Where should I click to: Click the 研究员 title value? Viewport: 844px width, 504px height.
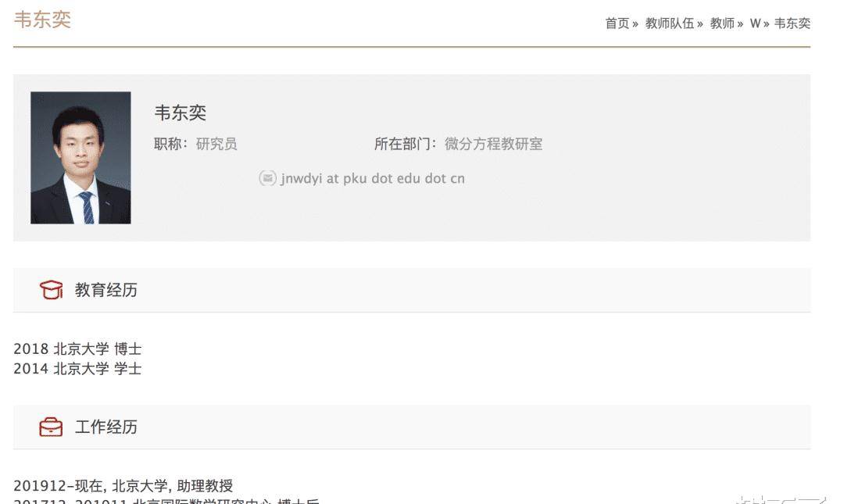click(x=216, y=144)
